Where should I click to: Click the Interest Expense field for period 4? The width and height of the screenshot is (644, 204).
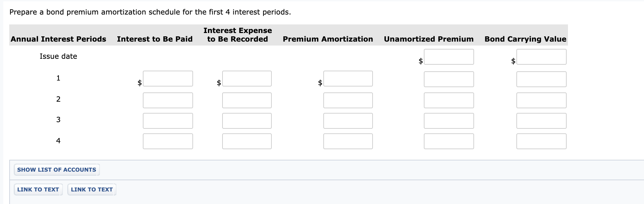[x=247, y=141]
